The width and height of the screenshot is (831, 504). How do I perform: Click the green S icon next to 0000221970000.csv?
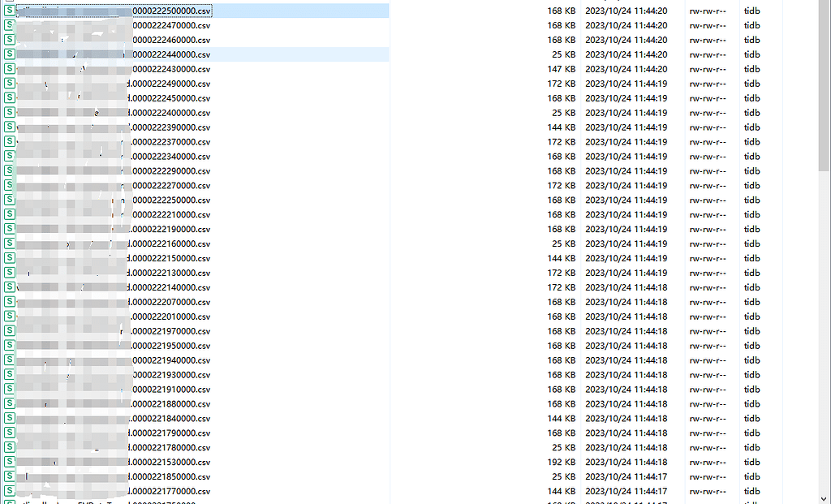[x=8, y=331]
